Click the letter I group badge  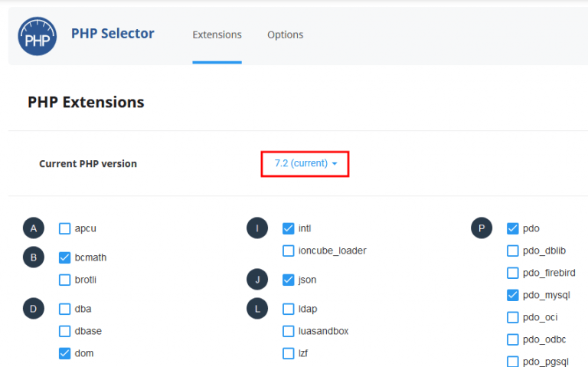[257, 228]
